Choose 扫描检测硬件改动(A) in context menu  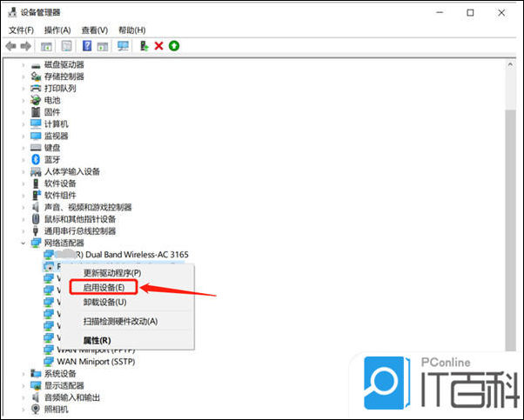(120, 321)
